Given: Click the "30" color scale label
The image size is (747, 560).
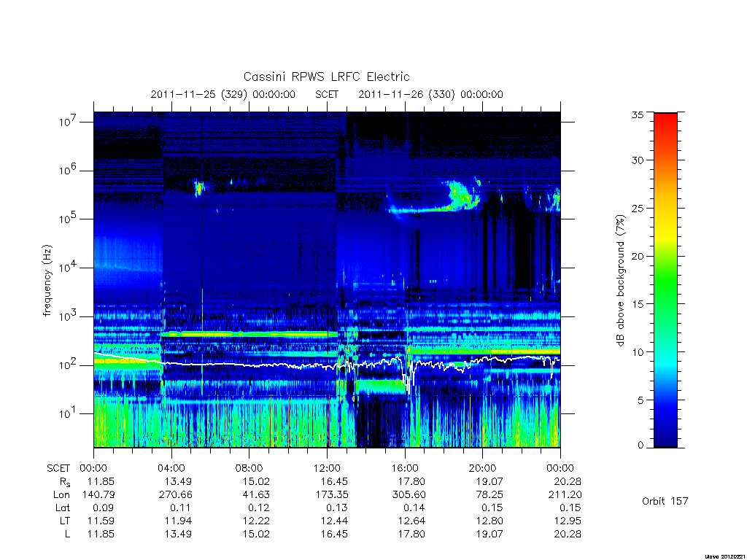Looking at the screenshot, I should pos(638,160).
